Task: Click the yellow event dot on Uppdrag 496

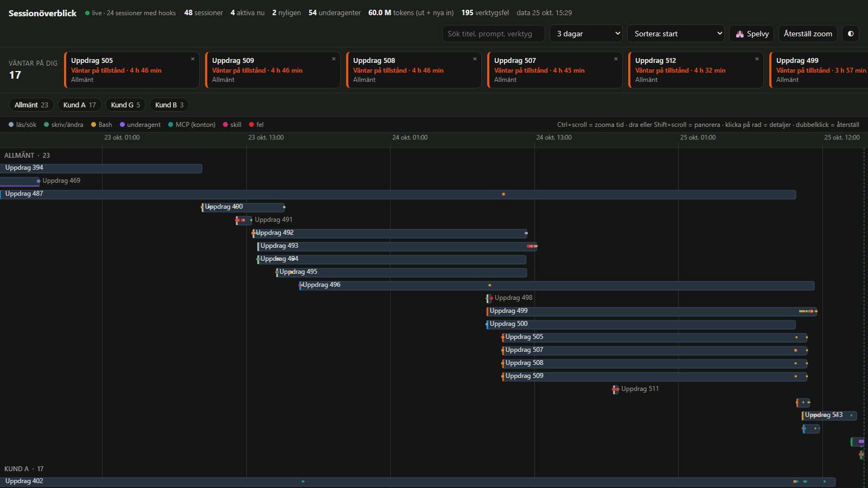Action: 490,285
